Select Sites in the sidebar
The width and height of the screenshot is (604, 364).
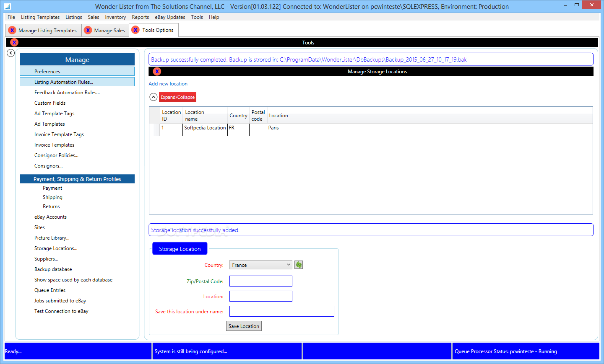pos(39,227)
